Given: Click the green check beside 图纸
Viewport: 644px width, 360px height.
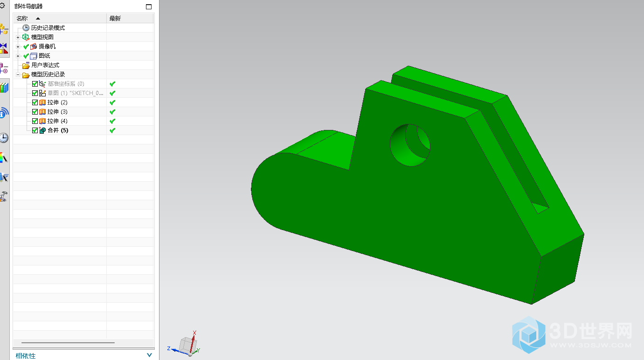Looking at the screenshot, I should pyautogui.click(x=26, y=56).
